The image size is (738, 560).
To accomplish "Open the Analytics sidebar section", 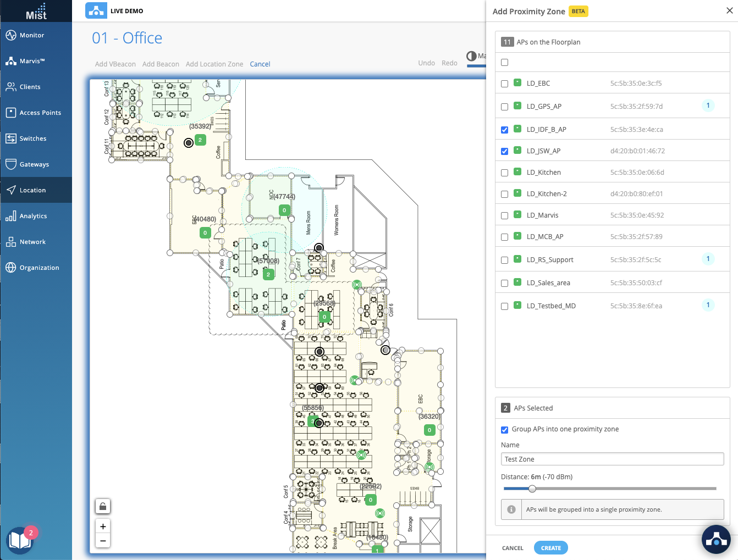I will pyautogui.click(x=33, y=216).
